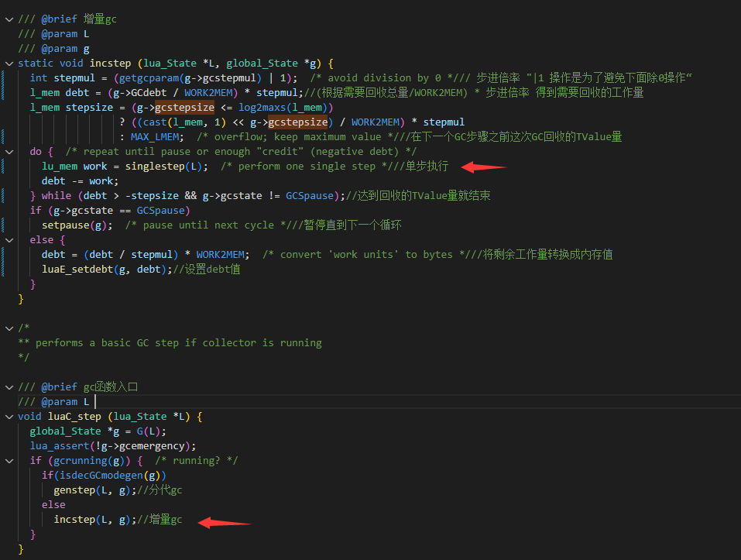Screen dimensions: 741x560
Task: Collapse the do-while block inside incstep
Action: (x=9, y=151)
